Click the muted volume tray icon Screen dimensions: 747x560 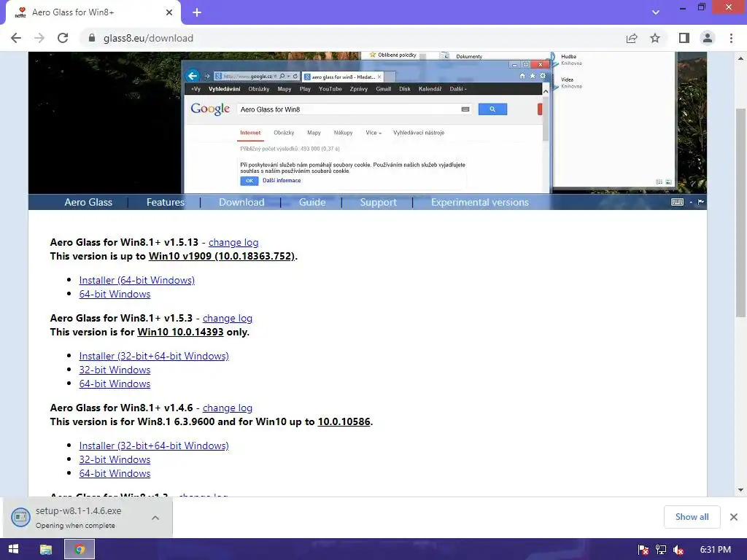[x=678, y=550]
